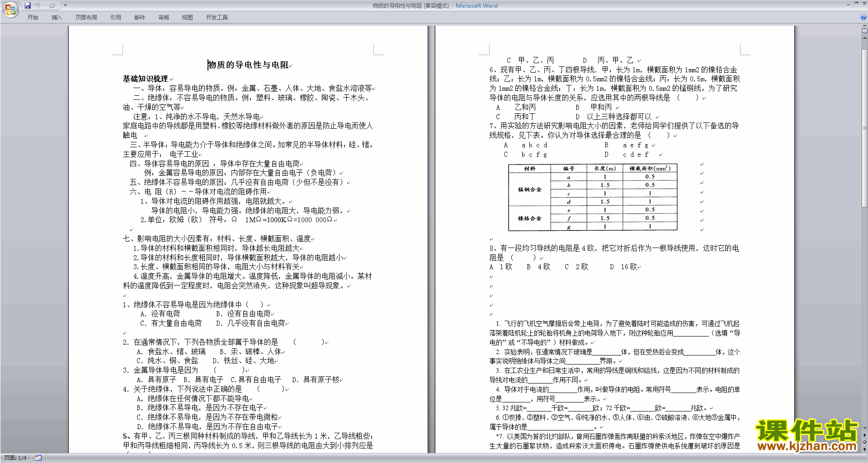The width and height of the screenshot is (868, 463).
Task: Open the Select Browse Object button
Action: [865, 442]
